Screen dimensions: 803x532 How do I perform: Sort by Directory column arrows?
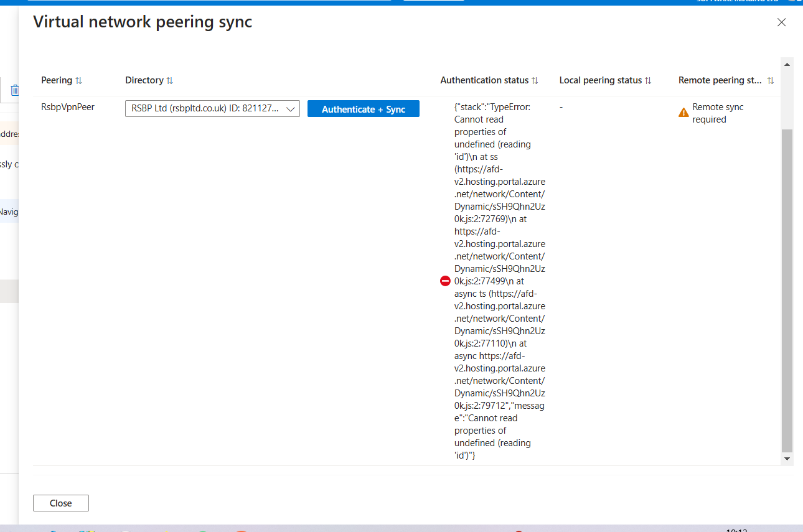pos(170,80)
